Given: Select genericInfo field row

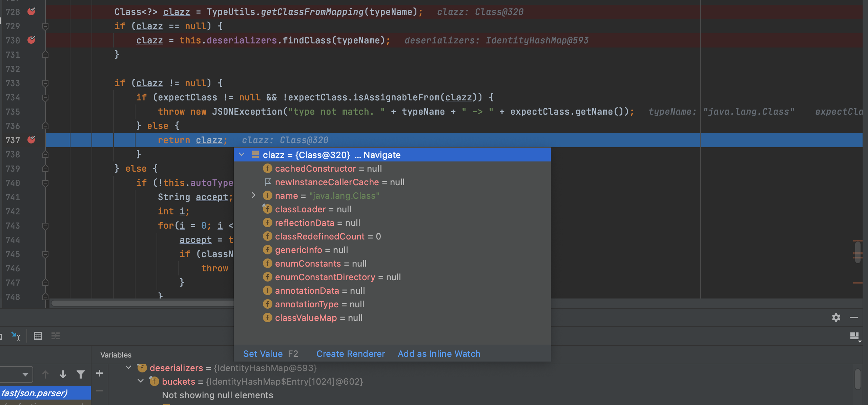Looking at the screenshot, I should coord(392,250).
